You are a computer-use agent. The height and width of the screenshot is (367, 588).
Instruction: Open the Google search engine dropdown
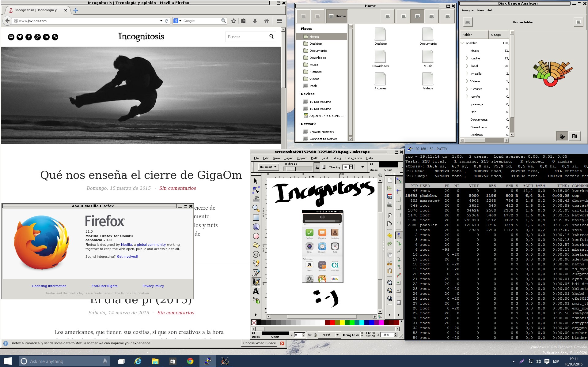(x=177, y=21)
